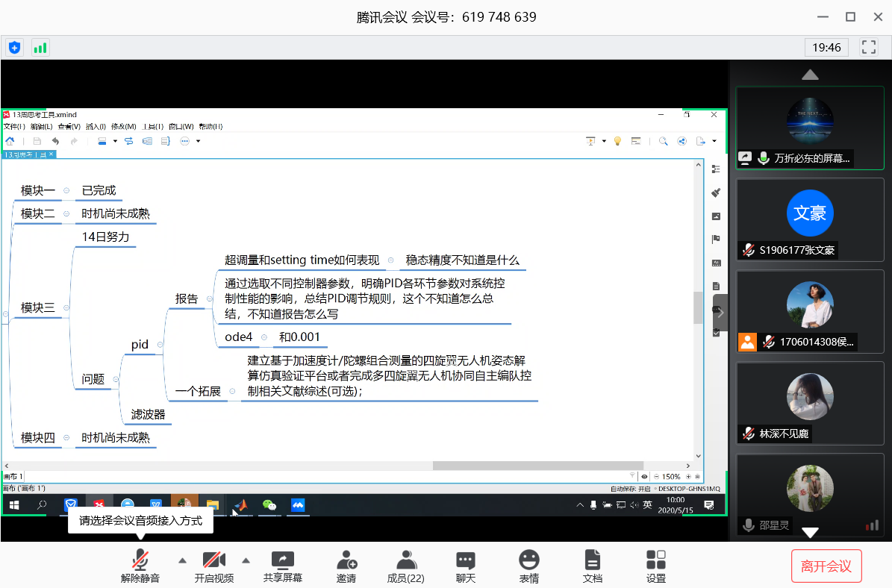
Task: Select the paintbrush Format panel icon in XMind sidebar
Action: coord(716,190)
